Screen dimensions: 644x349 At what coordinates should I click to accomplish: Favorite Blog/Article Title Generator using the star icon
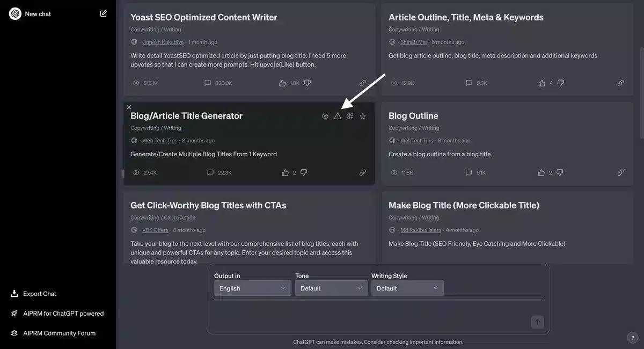tap(363, 116)
